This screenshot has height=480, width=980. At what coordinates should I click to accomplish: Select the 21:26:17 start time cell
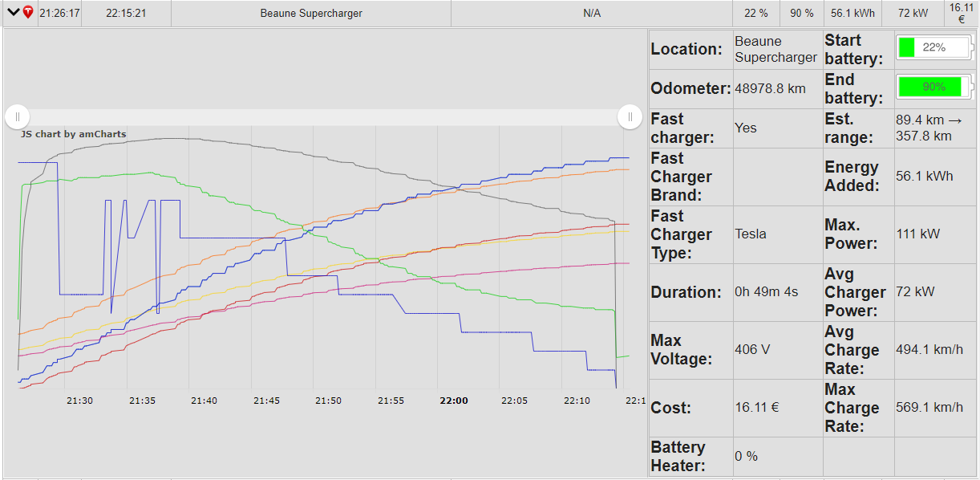(59, 14)
